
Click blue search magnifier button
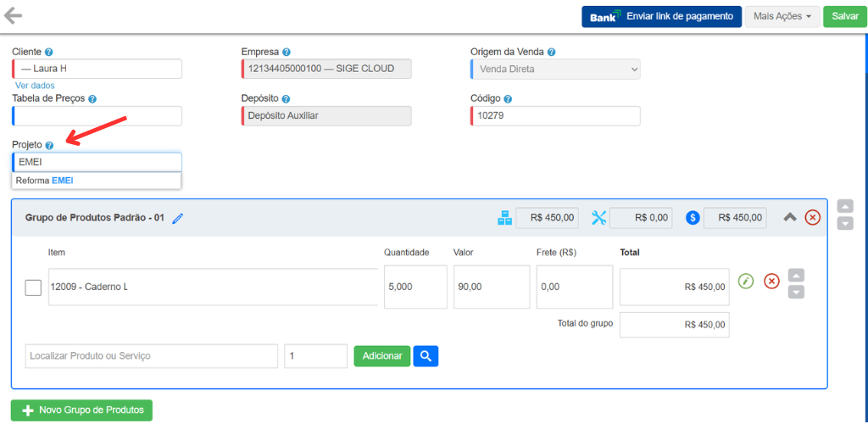pos(426,356)
